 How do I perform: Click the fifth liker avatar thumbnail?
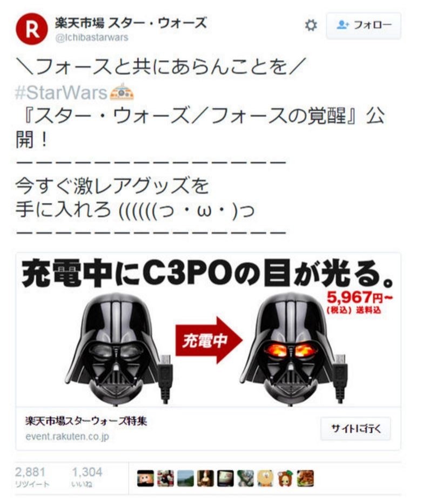[225, 478]
